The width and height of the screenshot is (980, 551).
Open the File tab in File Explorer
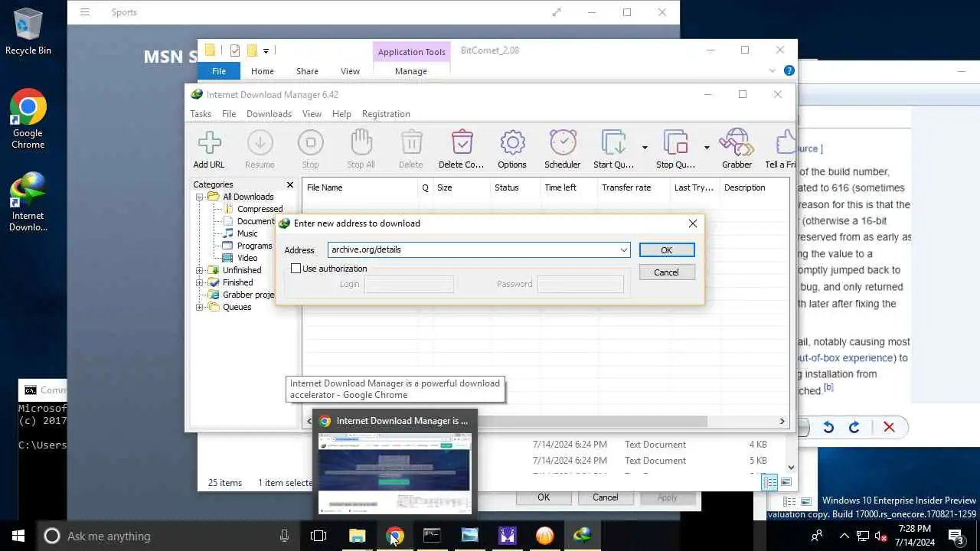[219, 71]
